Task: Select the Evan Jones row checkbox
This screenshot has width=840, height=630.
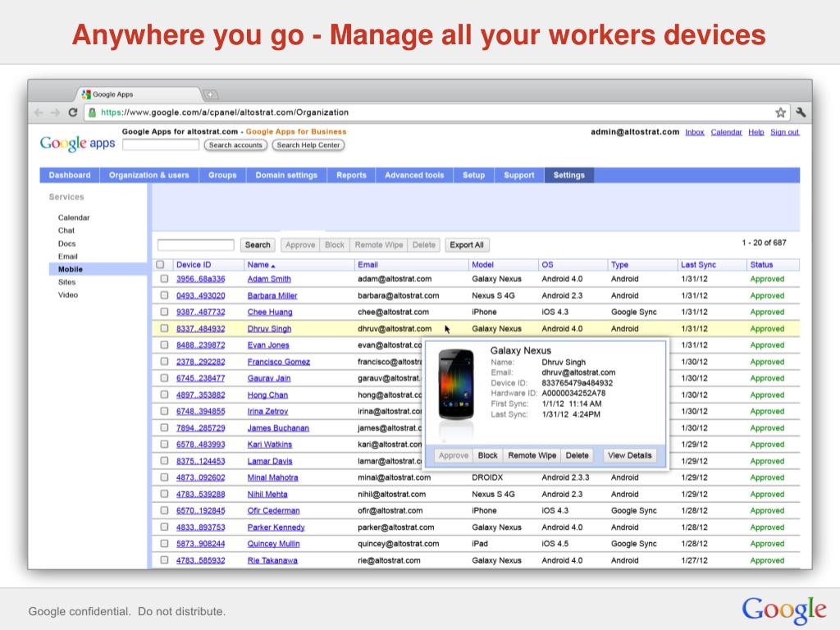Action: click(164, 345)
